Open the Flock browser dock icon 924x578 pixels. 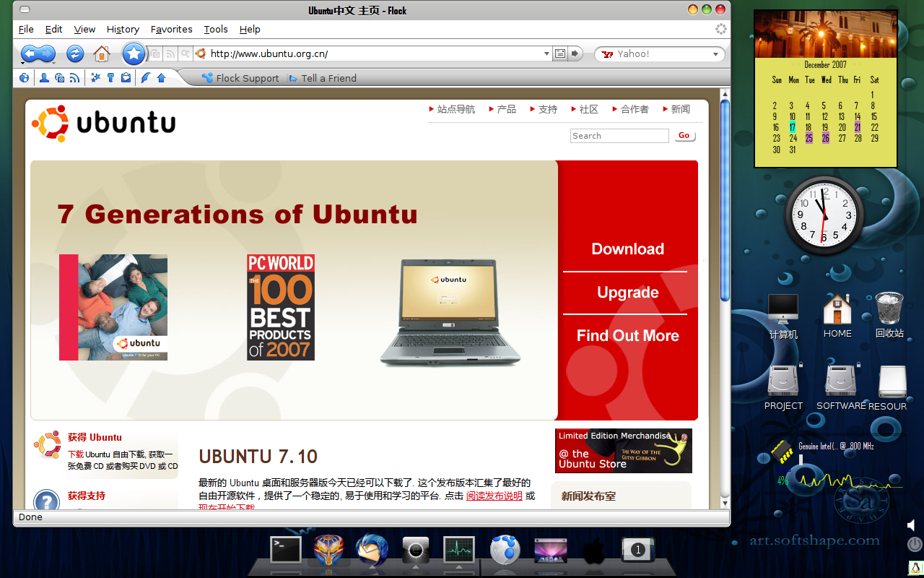click(505, 550)
